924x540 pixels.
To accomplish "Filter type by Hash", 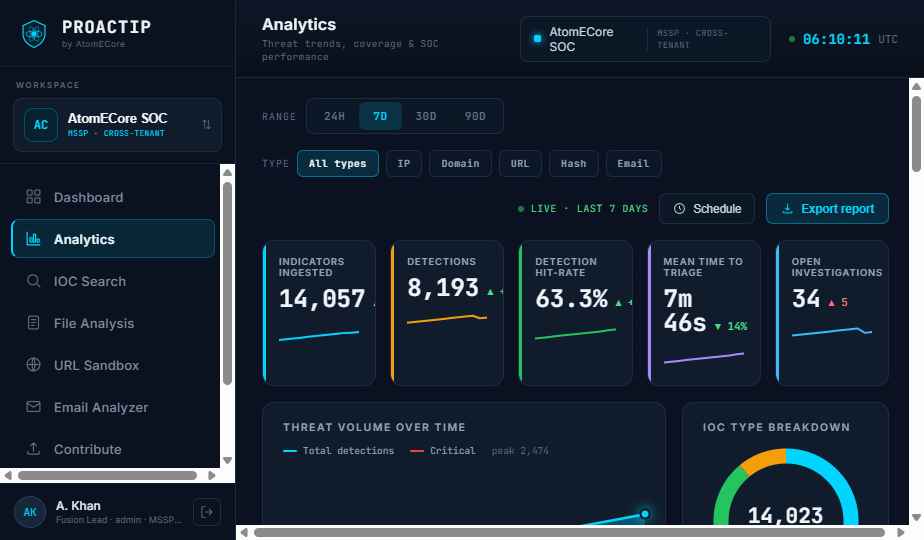I will [573, 163].
